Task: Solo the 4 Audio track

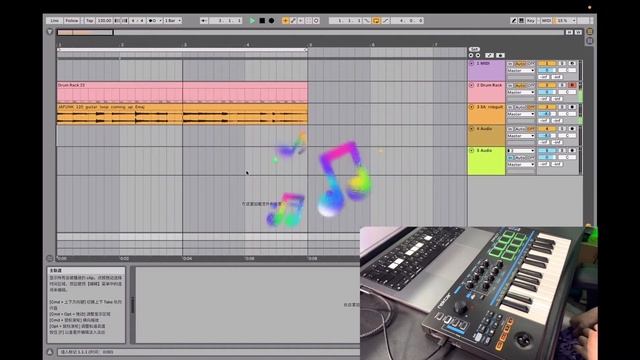Action: (562, 129)
